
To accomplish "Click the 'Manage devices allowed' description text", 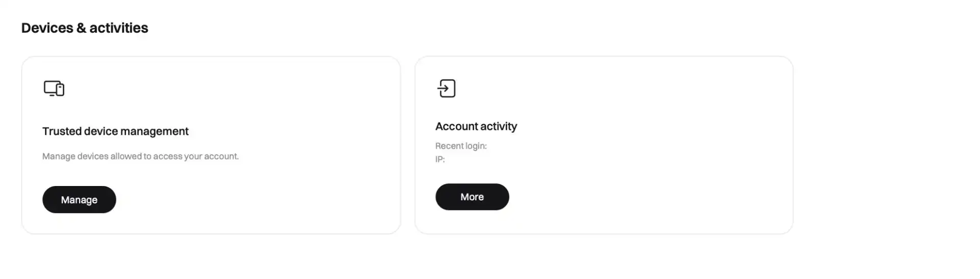I will click(140, 156).
